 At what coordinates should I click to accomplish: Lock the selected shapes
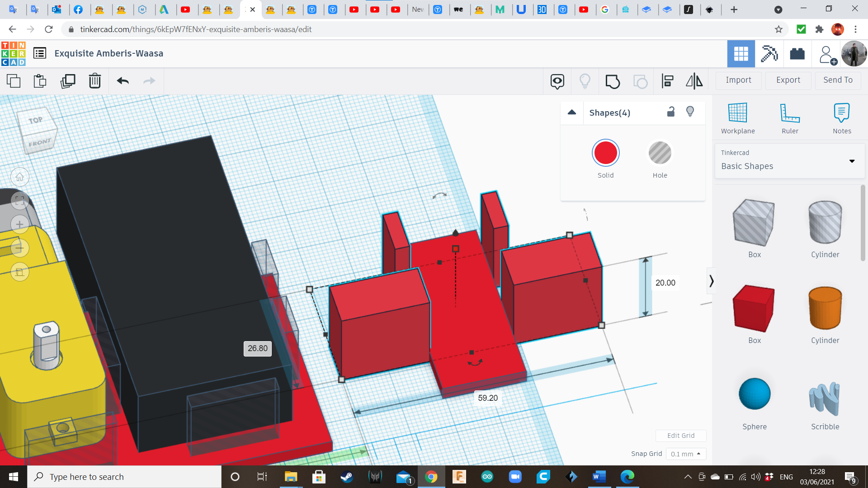(x=670, y=112)
